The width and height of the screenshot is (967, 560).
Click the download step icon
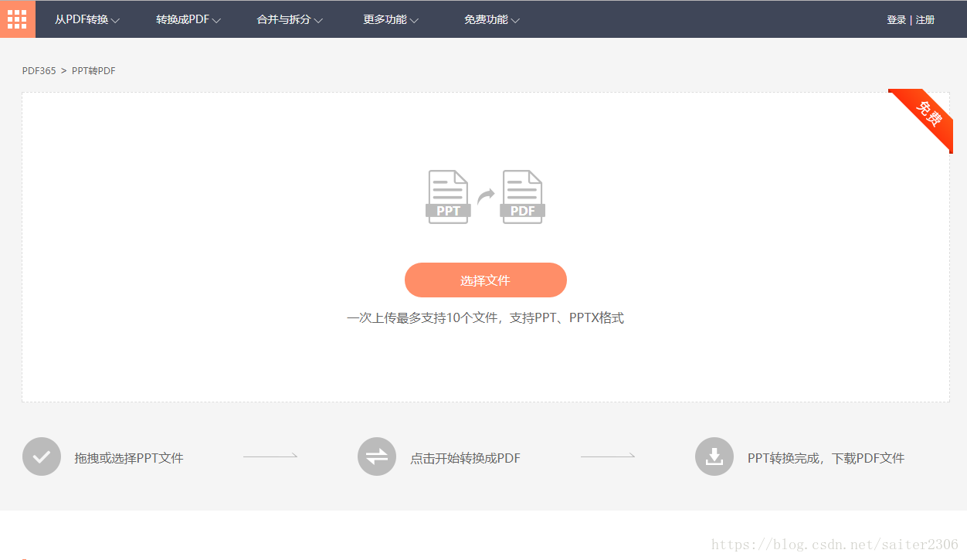pyautogui.click(x=714, y=456)
